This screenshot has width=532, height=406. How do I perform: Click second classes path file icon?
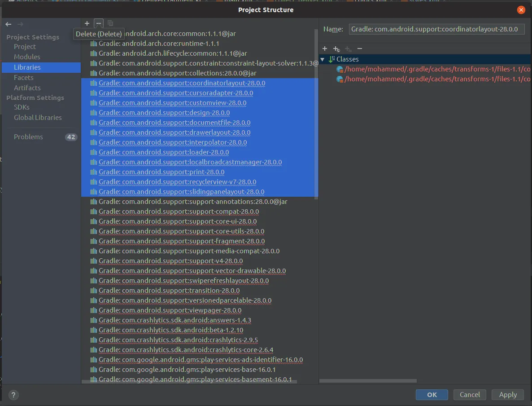click(x=340, y=79)
